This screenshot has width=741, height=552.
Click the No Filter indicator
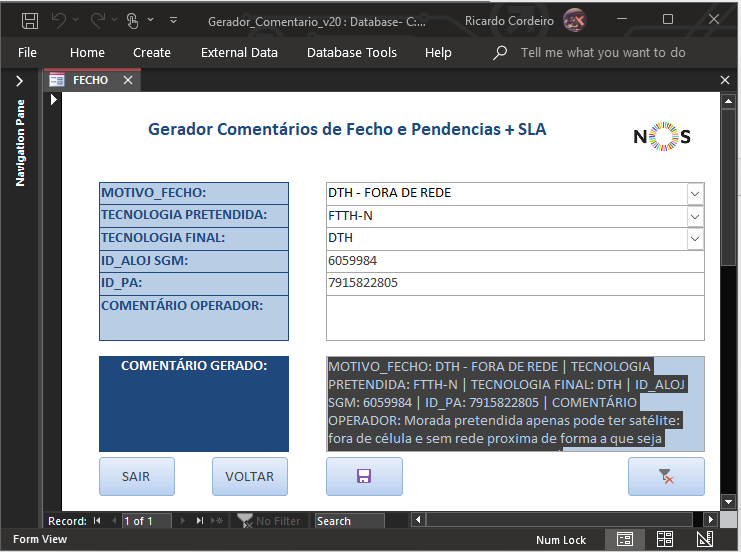tap(268, 521)
